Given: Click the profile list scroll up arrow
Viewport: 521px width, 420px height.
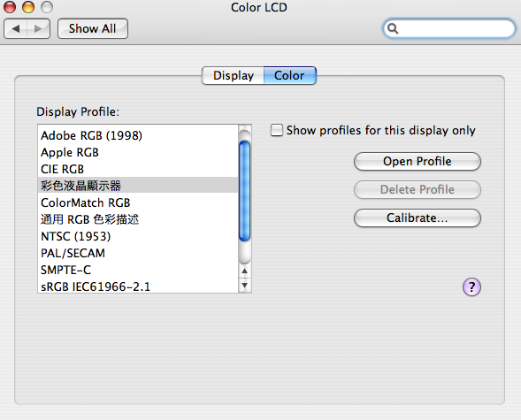Looking at the screenshot, I should coord(245,271).
